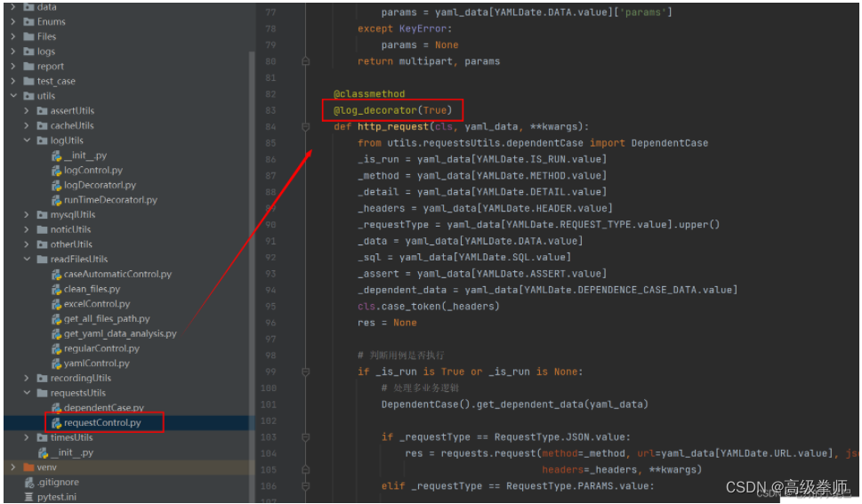This screenshot has height=504, width=862.
Task: Click the logDecoratorl.py Python file icon
Action: coord(56,185)
